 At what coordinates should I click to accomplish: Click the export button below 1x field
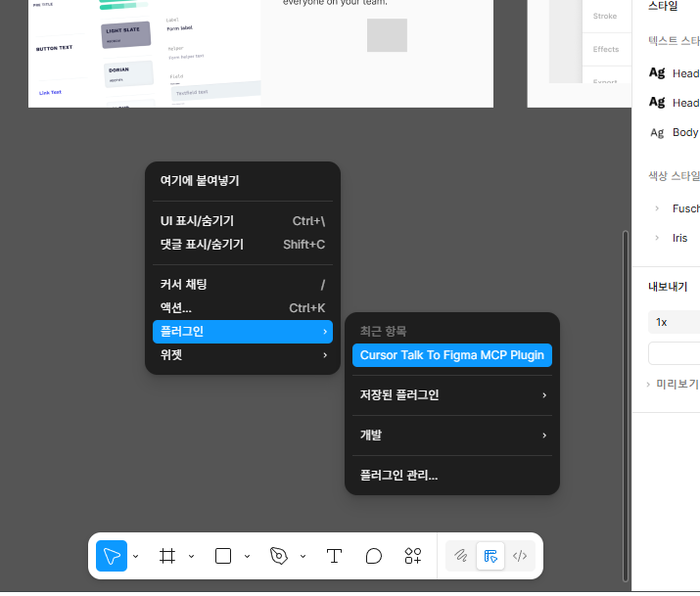tap(675, 353)
